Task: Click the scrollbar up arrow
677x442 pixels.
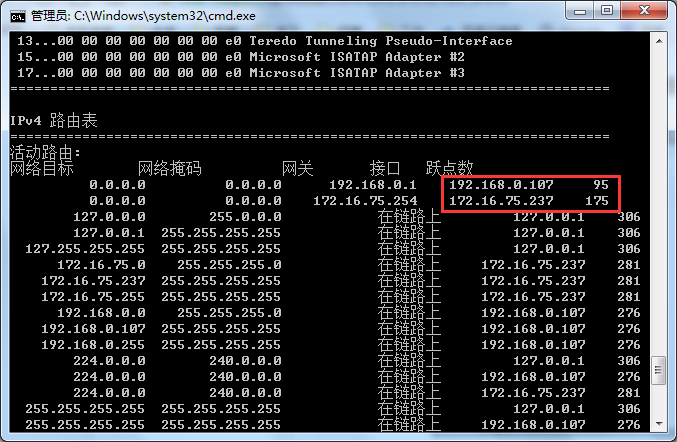Action: point(659,41)
